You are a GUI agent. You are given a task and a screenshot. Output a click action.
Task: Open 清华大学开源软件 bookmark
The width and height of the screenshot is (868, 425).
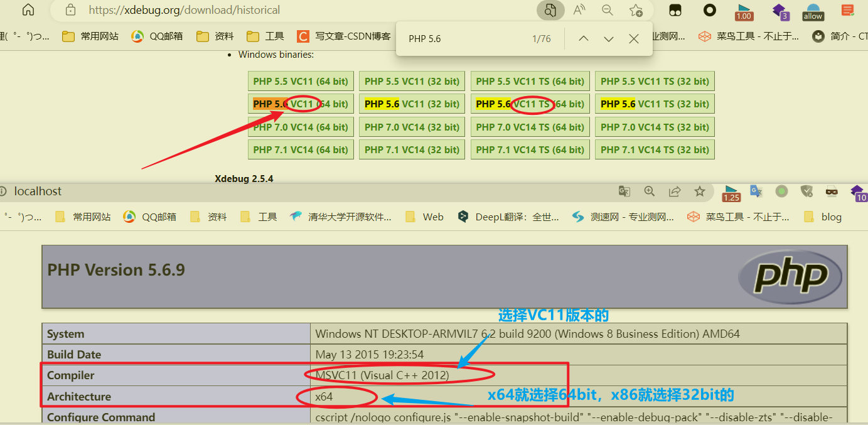tap(341, 217)
